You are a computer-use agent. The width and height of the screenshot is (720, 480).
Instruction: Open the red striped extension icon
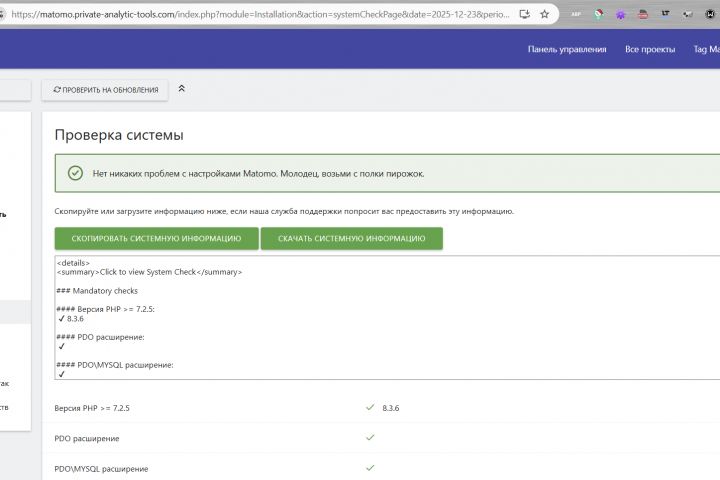pyautogui.click(x=643, y=14)
